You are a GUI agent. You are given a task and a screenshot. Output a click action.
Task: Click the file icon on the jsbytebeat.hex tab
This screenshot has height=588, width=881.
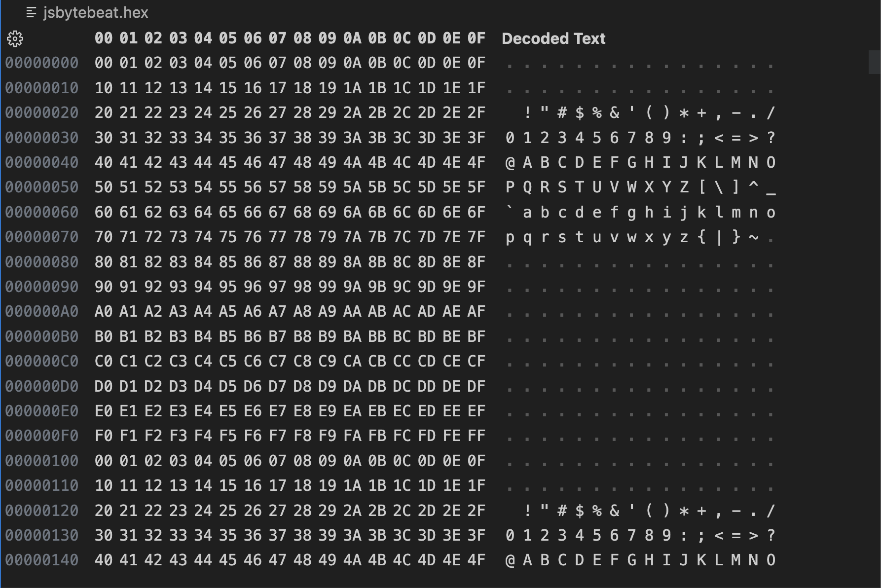pos(31,13)
